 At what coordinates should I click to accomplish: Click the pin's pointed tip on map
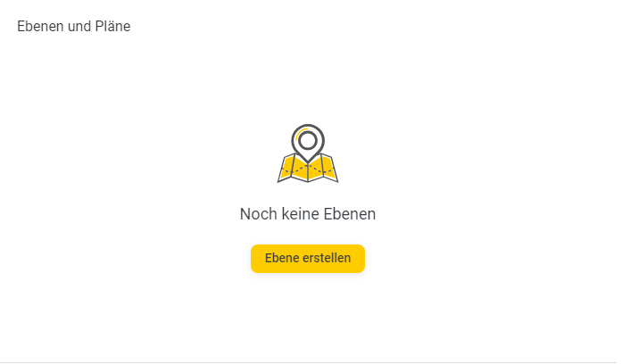coord(308,160)
